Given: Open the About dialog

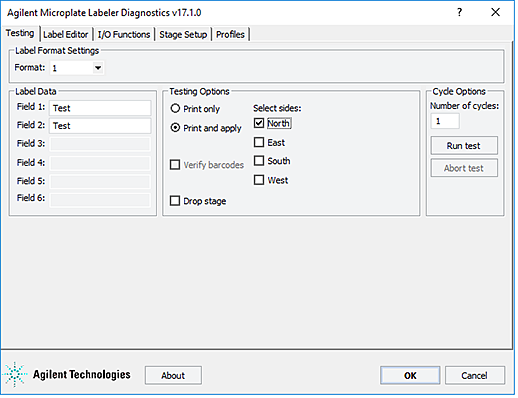Looking at the screenshot, I should [x=173, y=375].
